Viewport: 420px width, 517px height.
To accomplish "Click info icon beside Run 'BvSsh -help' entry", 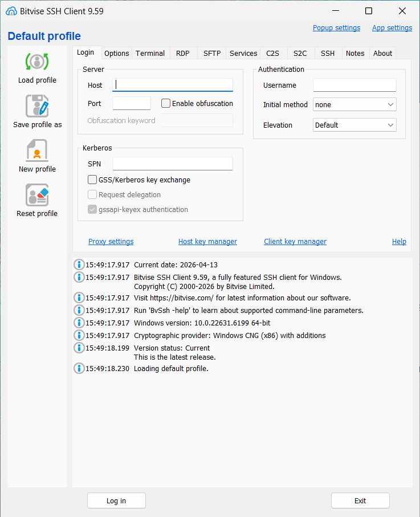I will pyautogui.click(x=79, y=310).
